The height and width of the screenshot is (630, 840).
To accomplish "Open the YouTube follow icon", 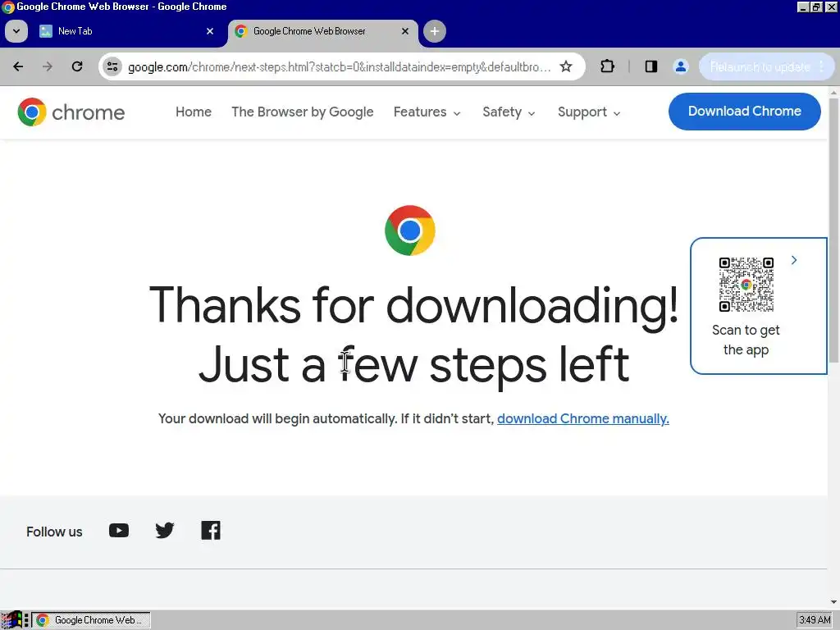I will pos(119,531).
